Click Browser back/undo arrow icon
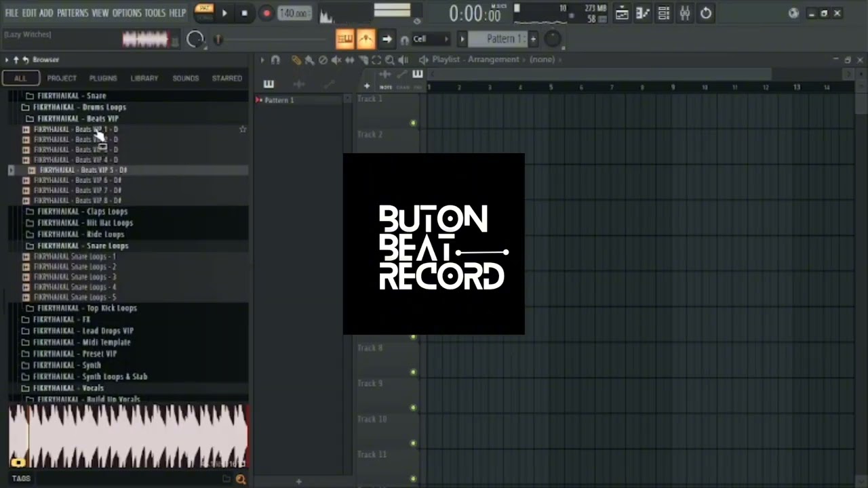The width and height of the screenshot is (868, 488). point(26,60)
